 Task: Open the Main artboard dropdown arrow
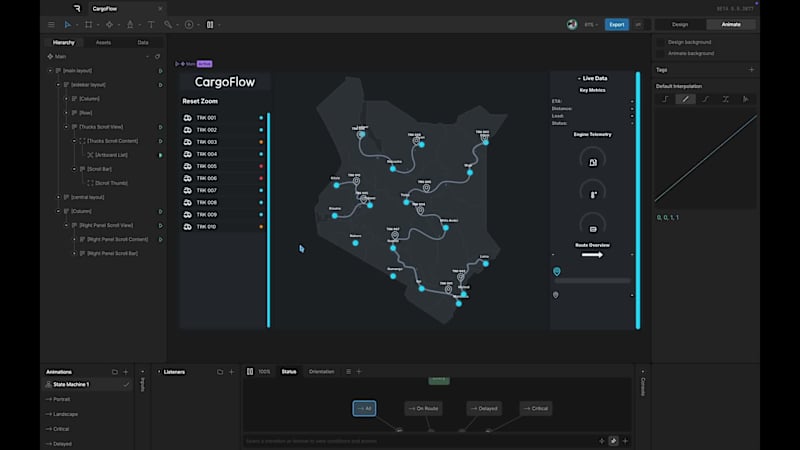147,57
